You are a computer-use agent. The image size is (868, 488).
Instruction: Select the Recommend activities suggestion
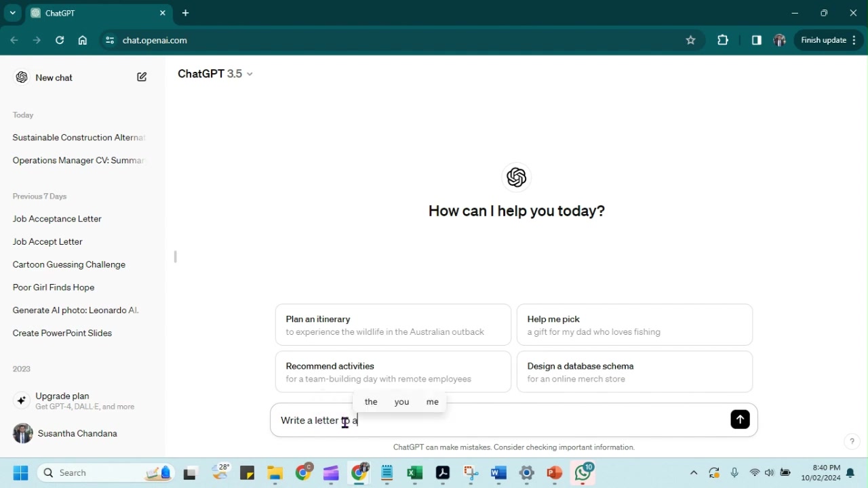pyautogui.click(x=393, y=372)
